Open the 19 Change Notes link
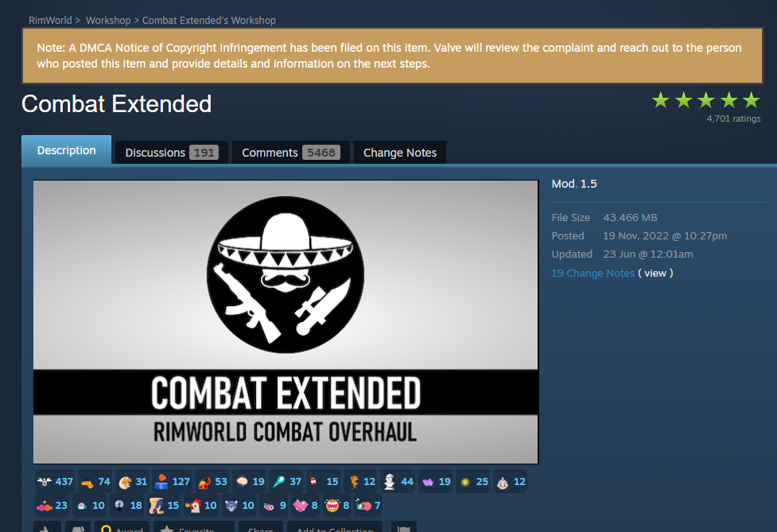777x532 pixels. (x=592, y=273)
